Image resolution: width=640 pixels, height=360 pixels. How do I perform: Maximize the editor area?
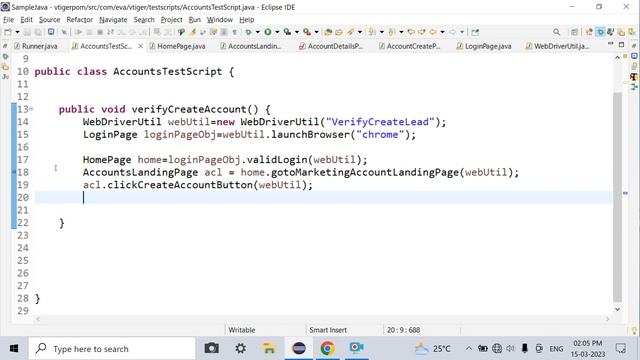click(x=621, y=44)
